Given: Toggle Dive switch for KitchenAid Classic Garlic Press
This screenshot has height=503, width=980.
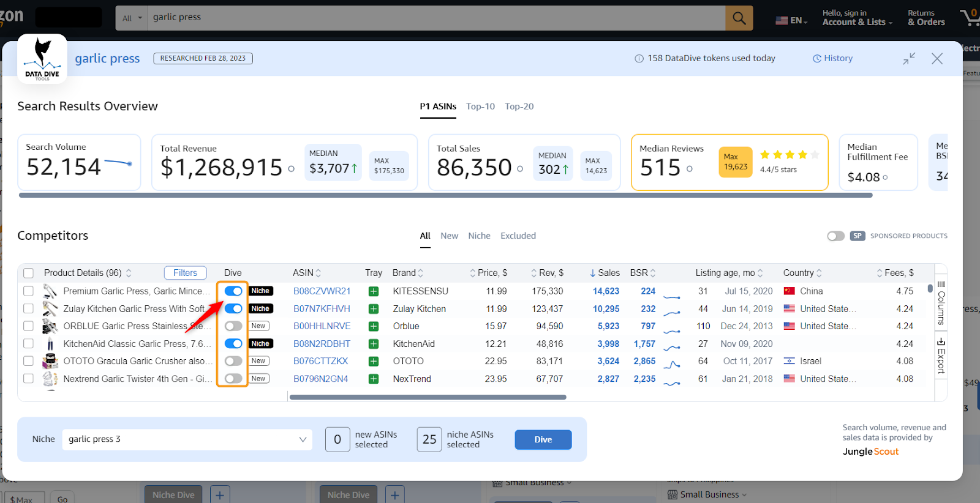Looking at the screenshot, I should (233, 344).
